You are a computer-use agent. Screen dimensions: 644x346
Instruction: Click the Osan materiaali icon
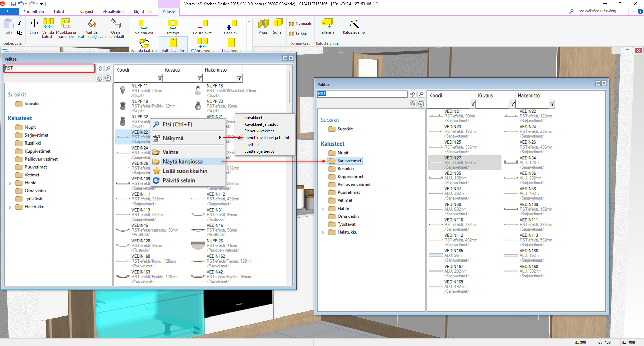[x=115, y=24]
